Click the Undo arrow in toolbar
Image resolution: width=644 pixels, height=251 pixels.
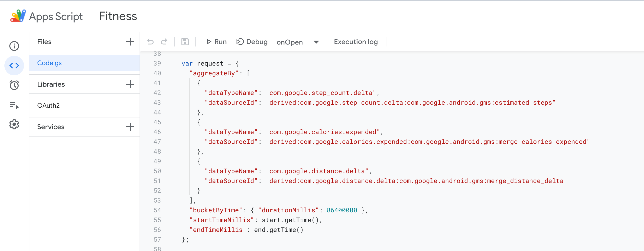(x=151, y=42)
